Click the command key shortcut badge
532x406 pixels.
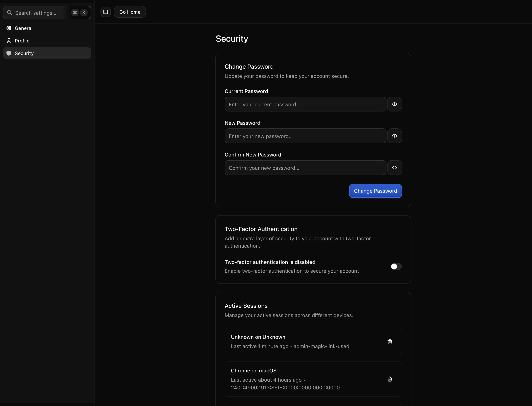pyautogui.click(x=75, y=13)
